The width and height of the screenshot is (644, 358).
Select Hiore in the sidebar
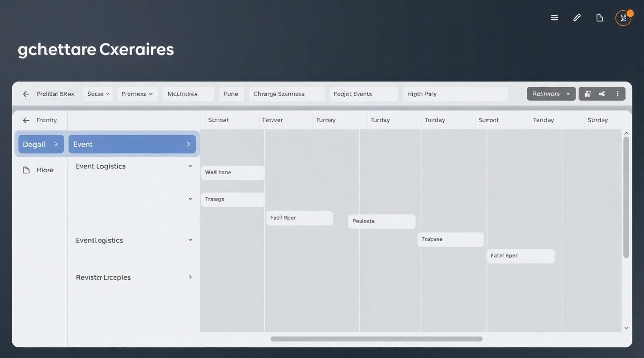point(45,170)
